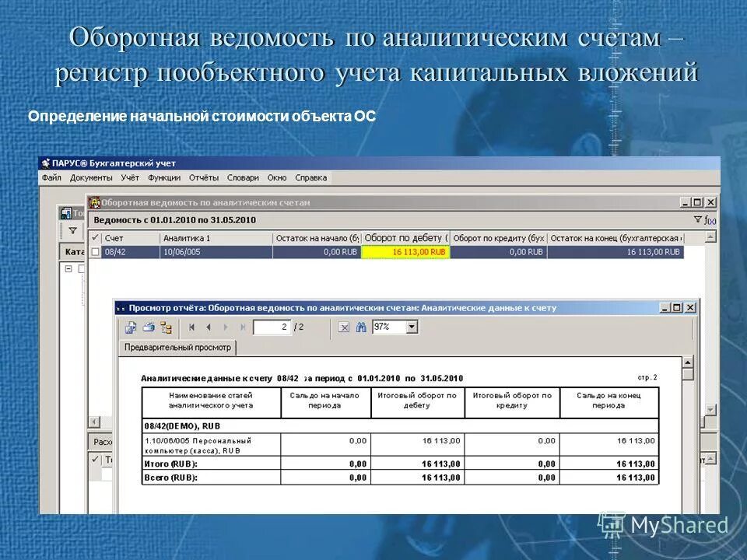Click the report structure tree icon
747x560 pixels.
[167, 327]
